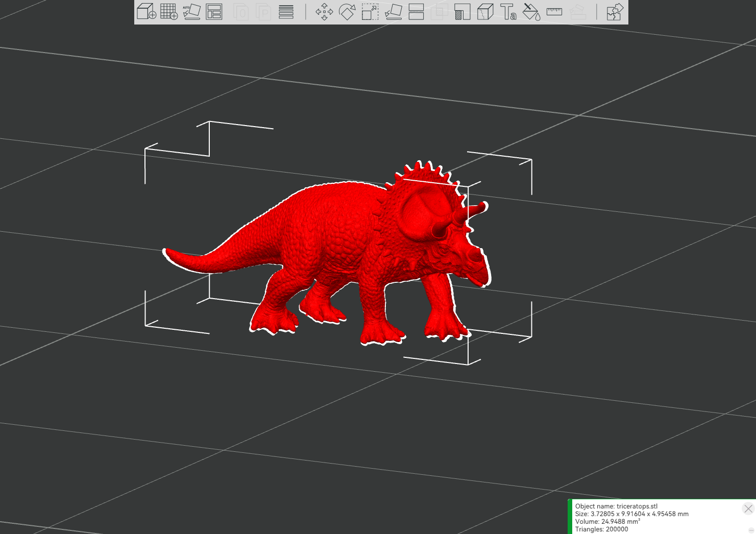Close the triceratops.stl info notification

coord(748,508)
